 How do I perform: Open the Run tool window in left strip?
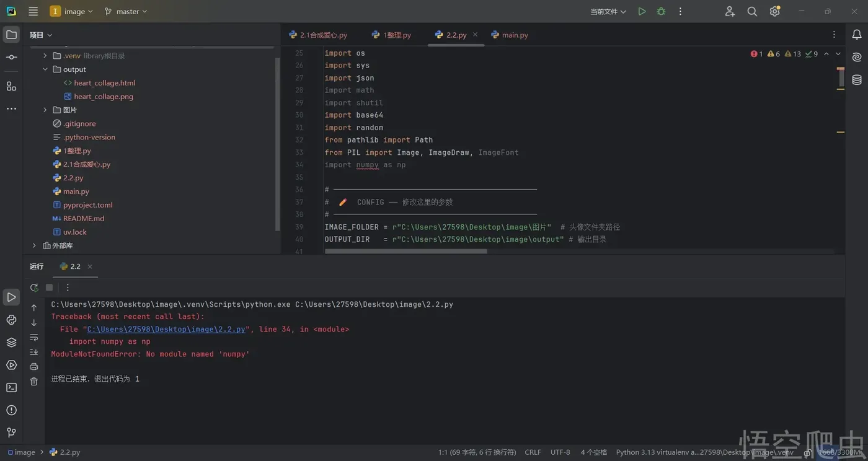pos(11,297)
